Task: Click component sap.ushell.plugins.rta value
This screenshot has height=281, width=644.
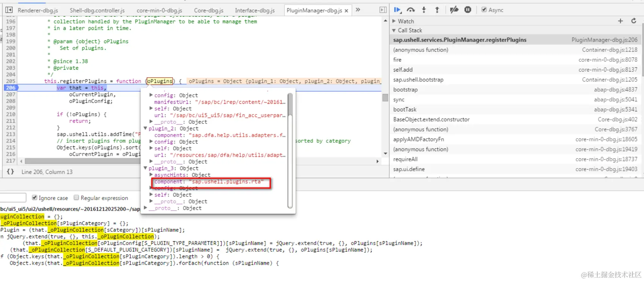Action: tap(226, 181)
